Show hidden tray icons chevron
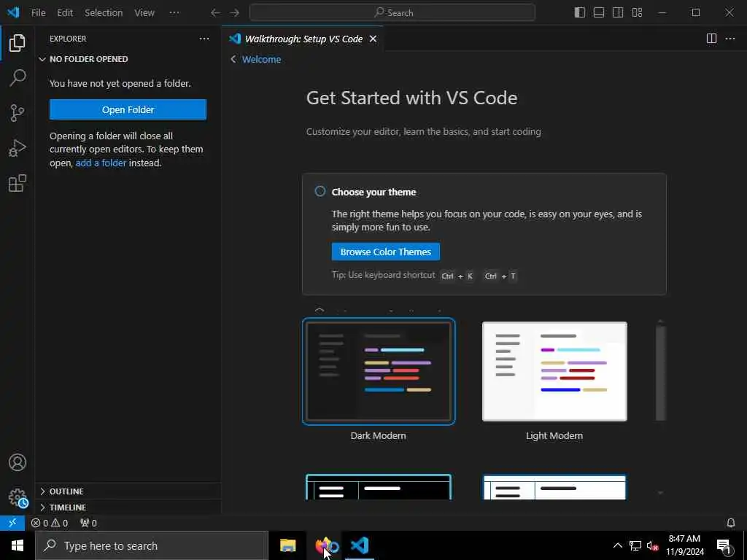This screenshot has width=747, height=560. pyautogui.click(x=617, y=545)
